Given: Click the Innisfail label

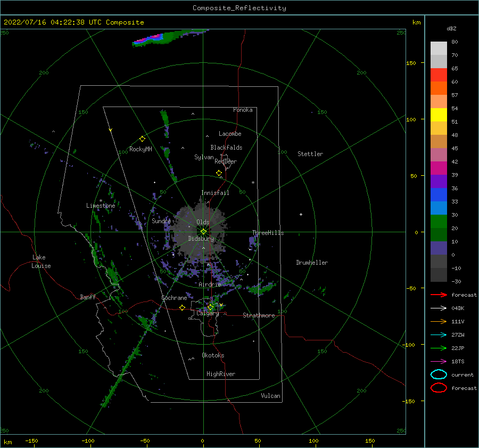Looking at the screenshot, I should (215, 193).
